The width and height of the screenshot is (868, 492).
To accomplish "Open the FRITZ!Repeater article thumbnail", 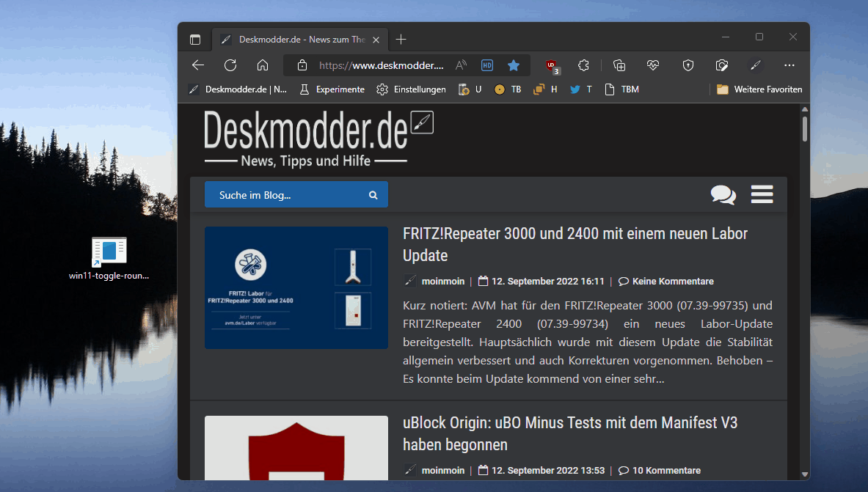I will tap(296, 287).
